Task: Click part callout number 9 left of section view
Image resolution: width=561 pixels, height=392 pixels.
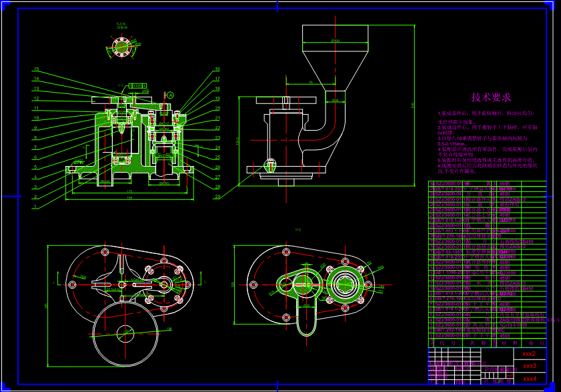Action: (35, 128)
